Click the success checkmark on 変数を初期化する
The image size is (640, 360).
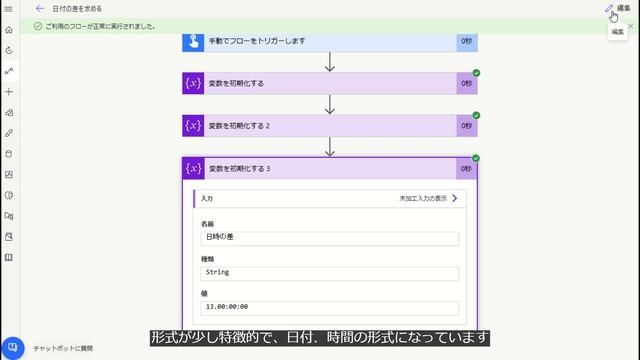(476, 73)
